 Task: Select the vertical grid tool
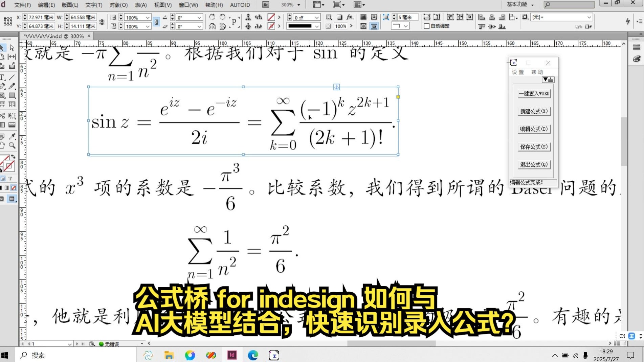12,104
